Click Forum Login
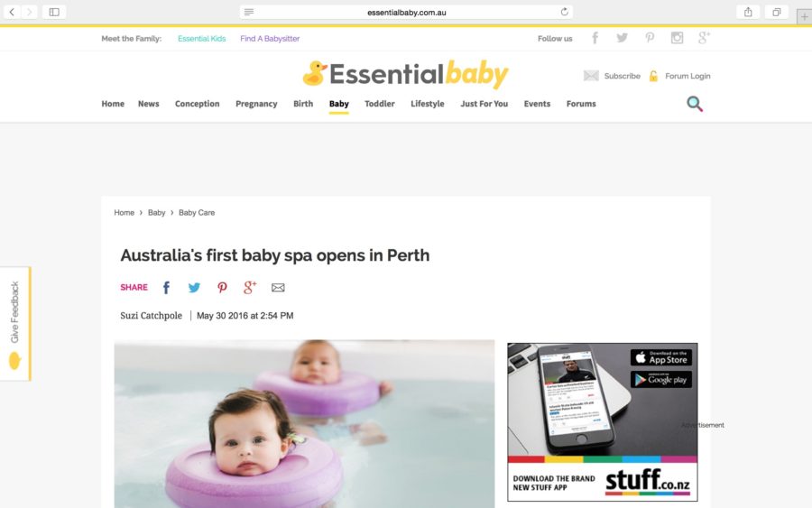The height and width of the screenshot is (508, 812). pyautogui.click(x=687, y=76)
